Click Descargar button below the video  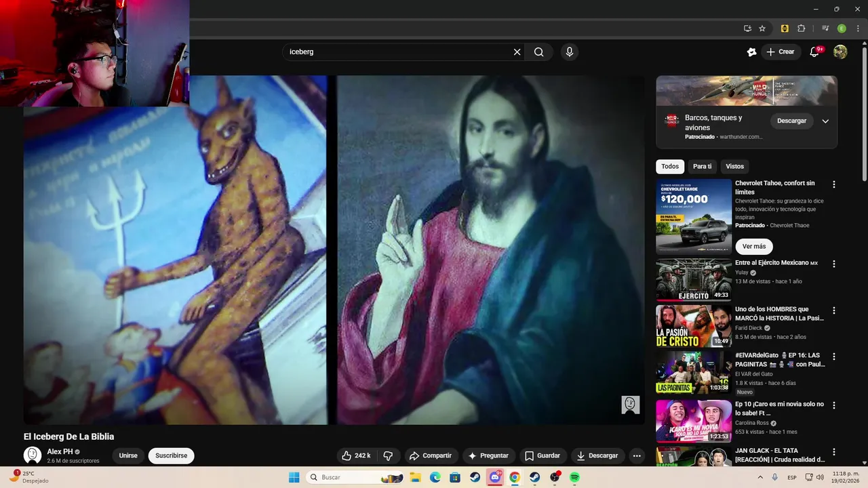(597, 455)
